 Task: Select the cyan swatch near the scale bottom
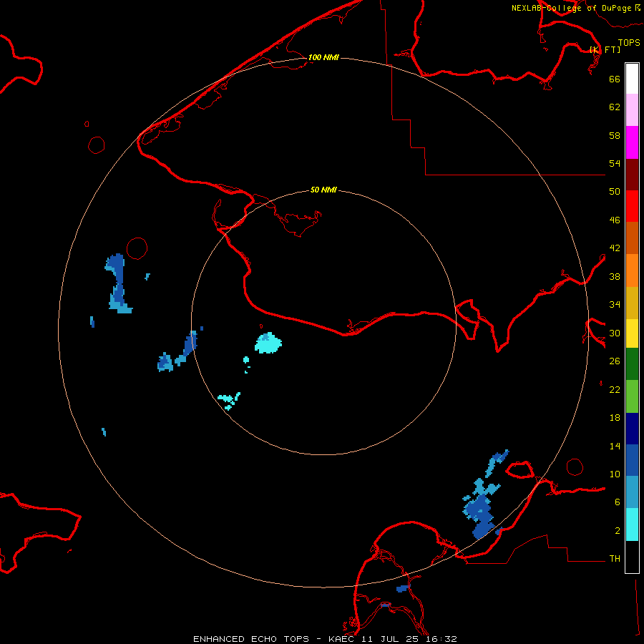tap(632, 525)
